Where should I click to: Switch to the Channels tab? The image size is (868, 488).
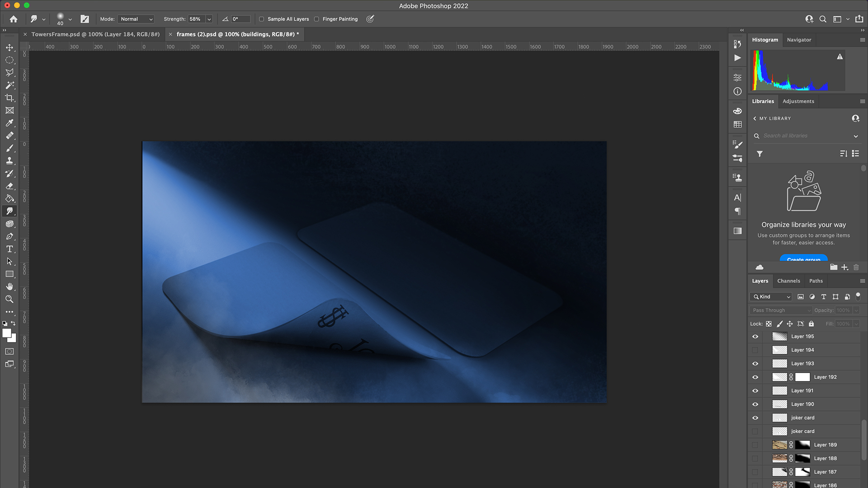pyautogui.click(x=788, y=281)
